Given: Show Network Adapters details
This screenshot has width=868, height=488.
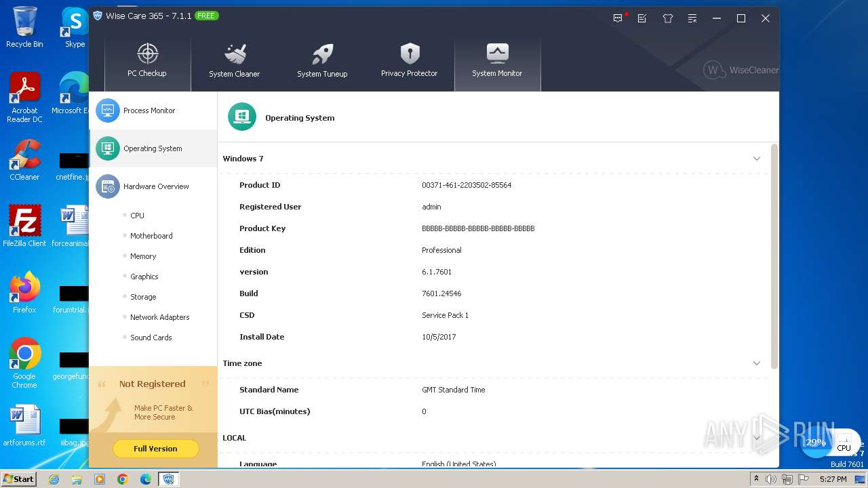Looking at the screenshot, I should pos(160,317).
